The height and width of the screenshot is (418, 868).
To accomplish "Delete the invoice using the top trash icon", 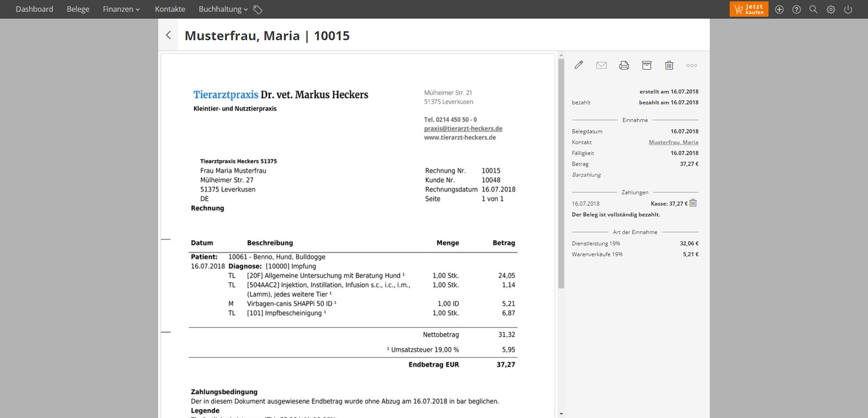I will coord(669,66).
